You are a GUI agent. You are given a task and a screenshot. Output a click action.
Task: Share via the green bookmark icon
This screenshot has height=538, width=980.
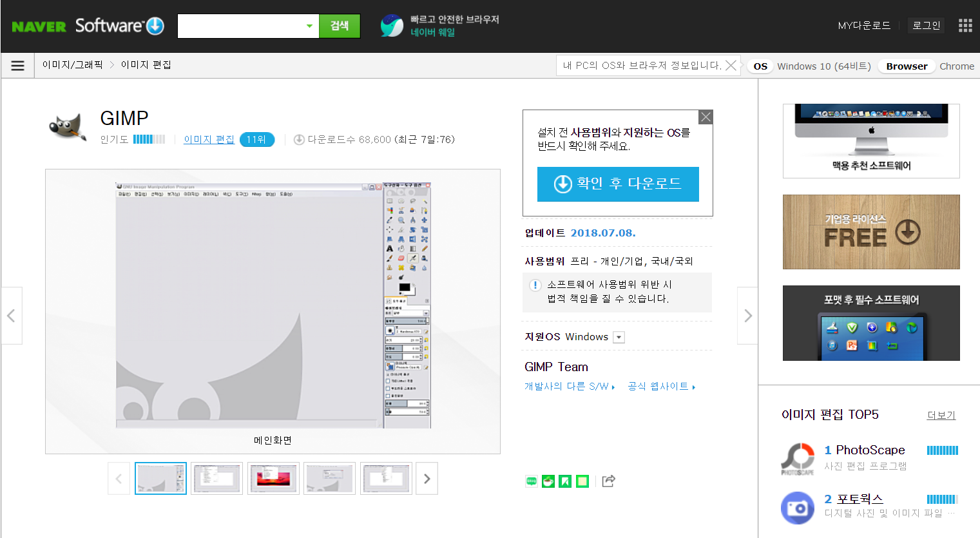pos(565,481)
